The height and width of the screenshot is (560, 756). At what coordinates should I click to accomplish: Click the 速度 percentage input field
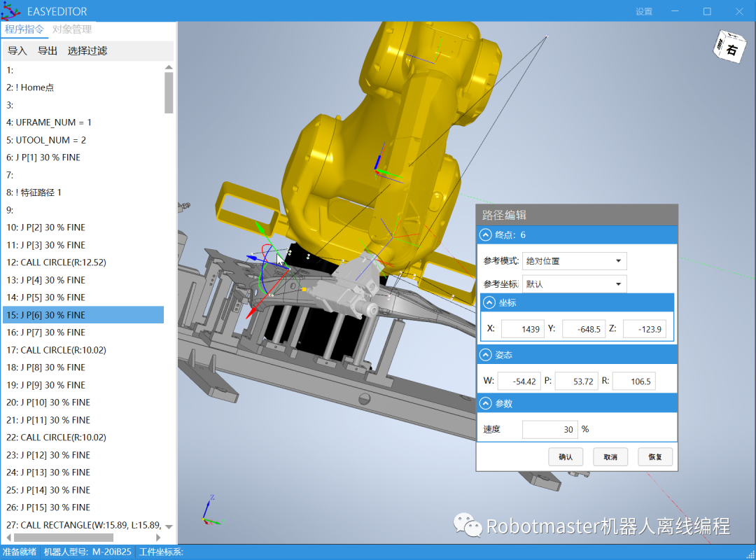pos(549,430)
